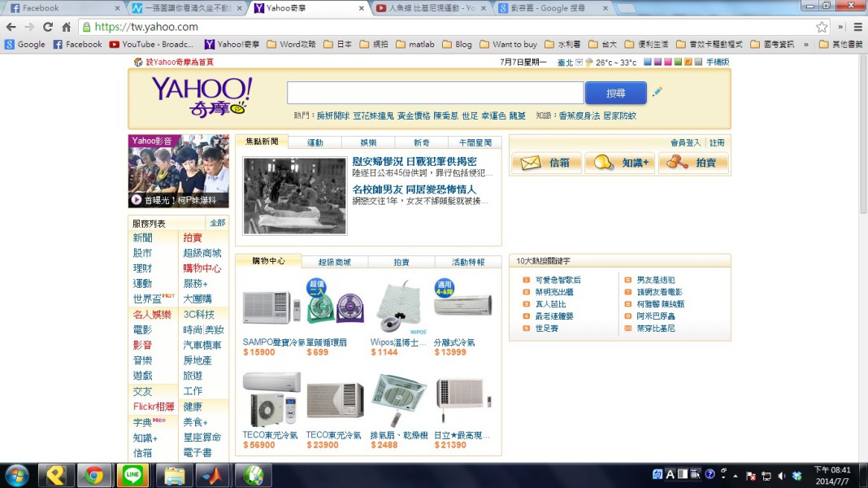This screenshot has height=488, width=868.
Task: Open the Chrome menu hamburger icon
Action: tap(858, 27)
